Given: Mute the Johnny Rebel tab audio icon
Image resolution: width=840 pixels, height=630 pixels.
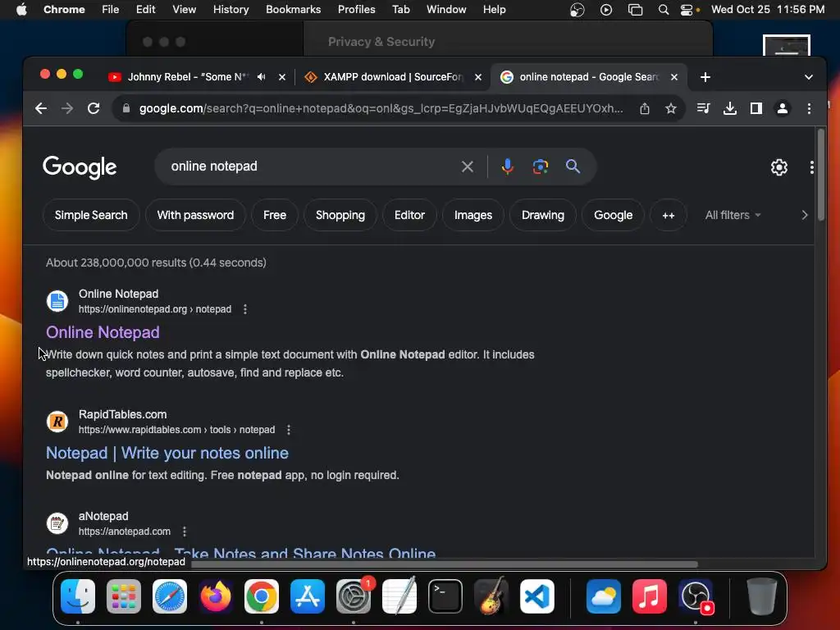Looking at the screenshot, I should click(261, 77).
